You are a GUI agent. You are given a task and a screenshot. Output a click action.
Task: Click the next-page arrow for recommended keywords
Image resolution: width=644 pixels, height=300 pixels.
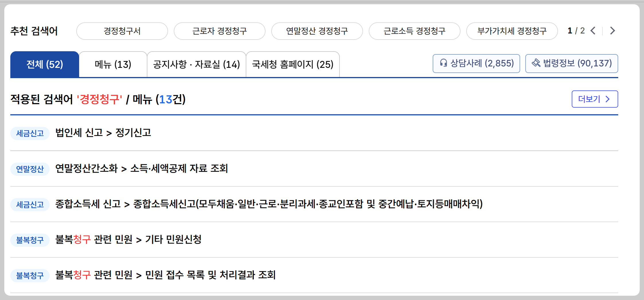[x=612, y=31]
